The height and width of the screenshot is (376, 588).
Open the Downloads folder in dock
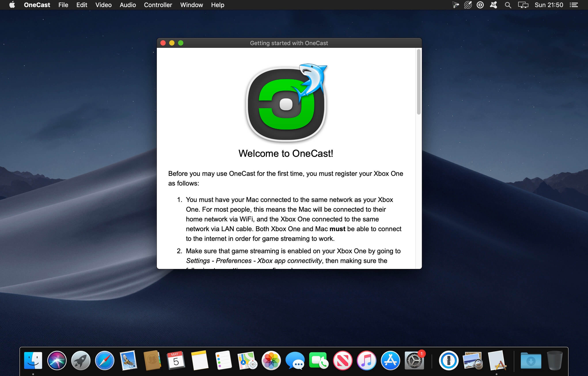pyautogui.click(x=531, y=360)
